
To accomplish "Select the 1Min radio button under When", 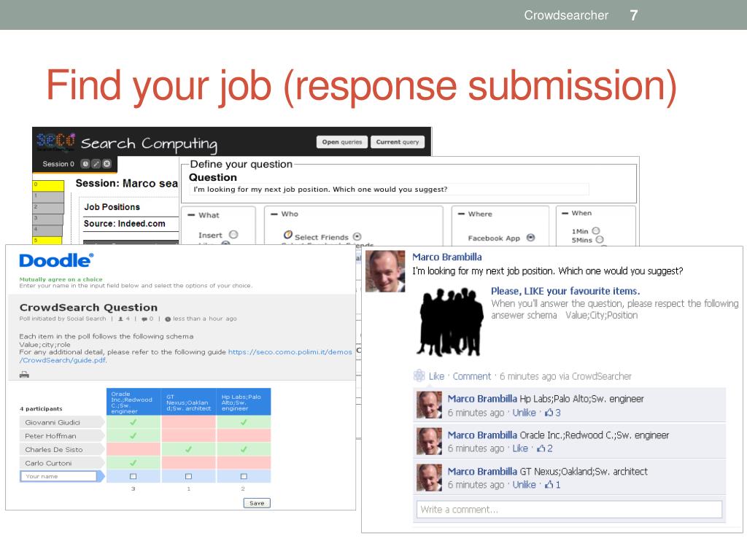I will [x=595, y=230].
